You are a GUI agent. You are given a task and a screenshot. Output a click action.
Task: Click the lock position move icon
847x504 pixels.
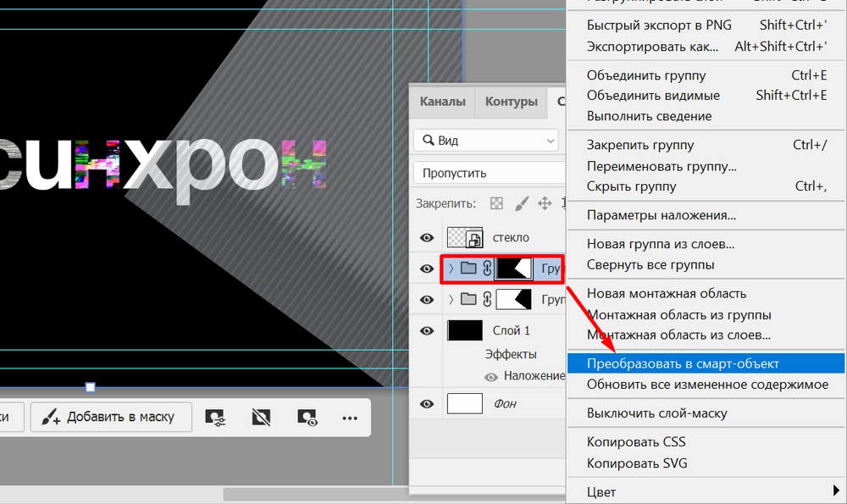click(x=545, y=203)
